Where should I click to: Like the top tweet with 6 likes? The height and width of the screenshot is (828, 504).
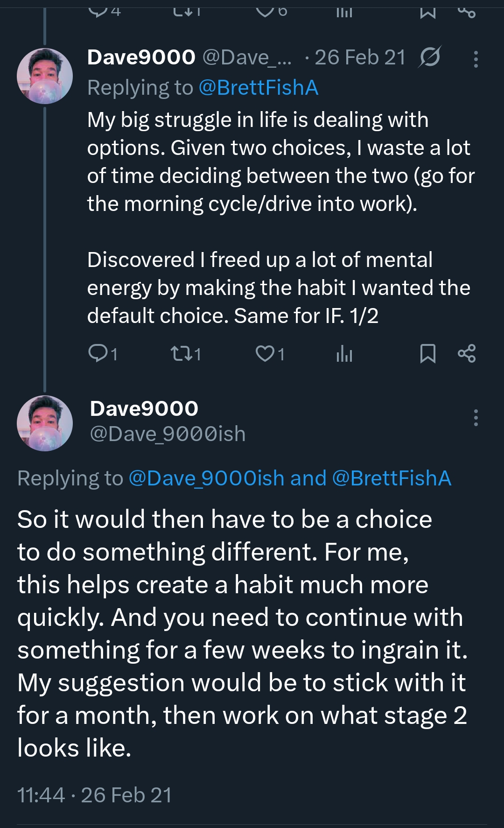(x=265, y=10)
